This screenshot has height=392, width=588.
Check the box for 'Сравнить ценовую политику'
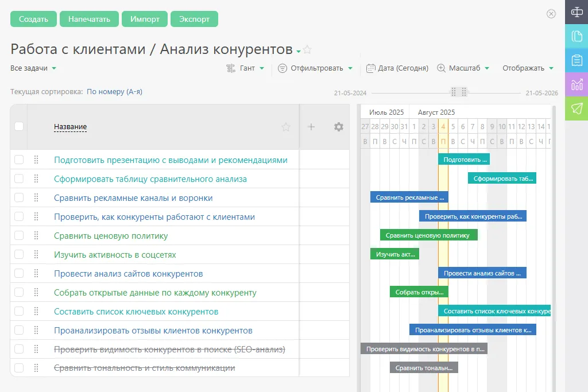point(19,235)
